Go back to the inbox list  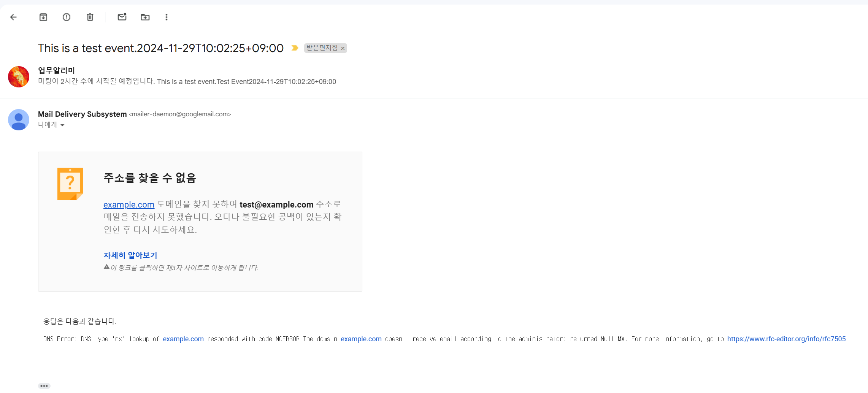click(x=14, y=17)
